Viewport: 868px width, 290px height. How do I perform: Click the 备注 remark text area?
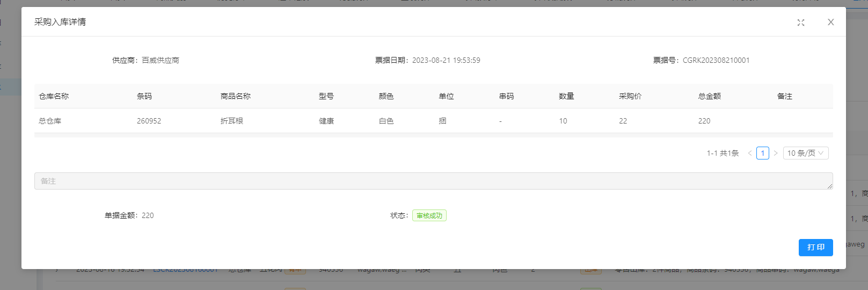click(434, 181)
